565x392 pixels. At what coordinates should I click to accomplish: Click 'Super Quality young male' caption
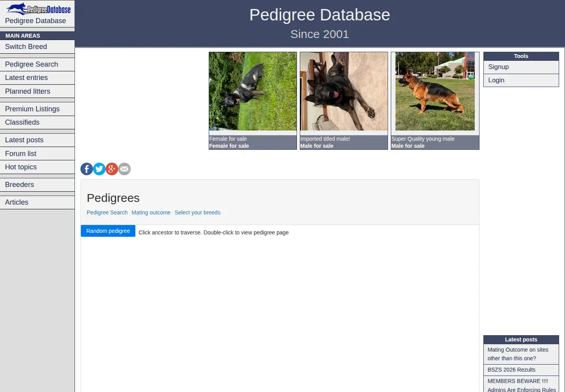pyautogui.click(x=423, y=139)
